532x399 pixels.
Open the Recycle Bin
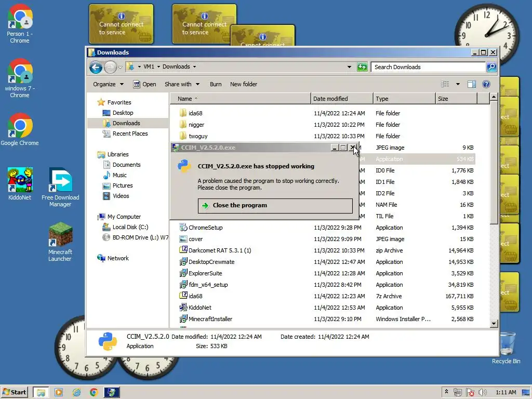[x=506, y=348]
